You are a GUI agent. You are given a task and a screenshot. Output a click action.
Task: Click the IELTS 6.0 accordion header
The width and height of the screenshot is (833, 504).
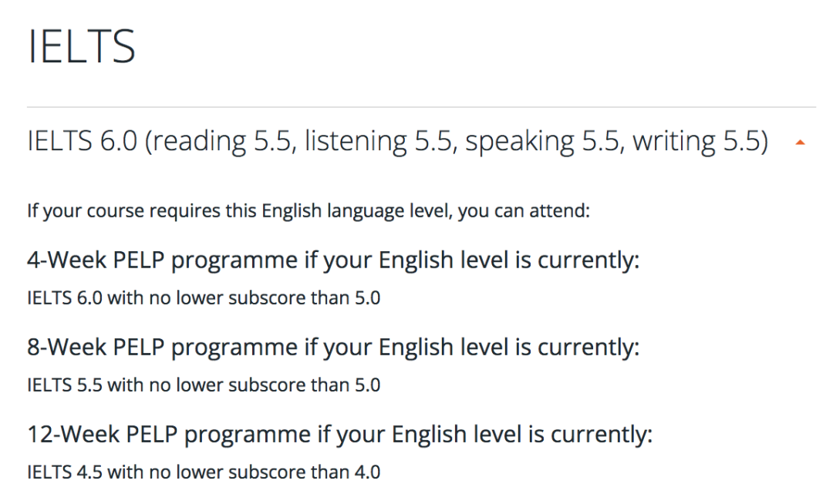[421, 142]
